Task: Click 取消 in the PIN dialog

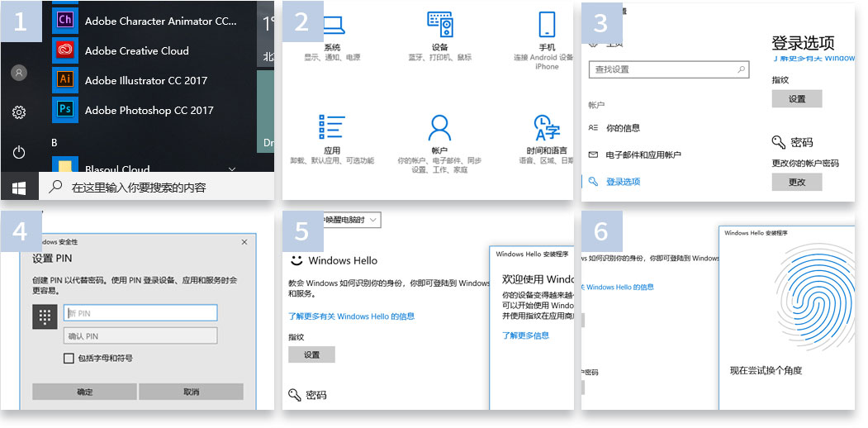Action: point(191,392)
